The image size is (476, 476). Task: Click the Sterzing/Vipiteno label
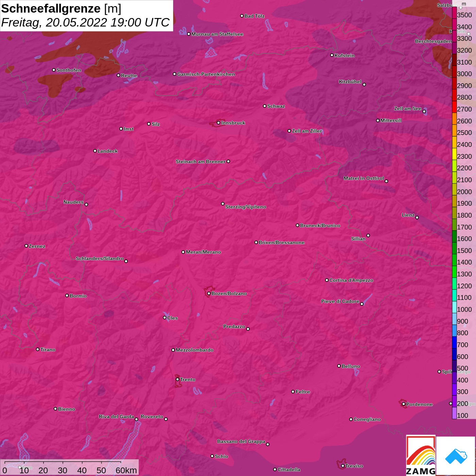245,207
